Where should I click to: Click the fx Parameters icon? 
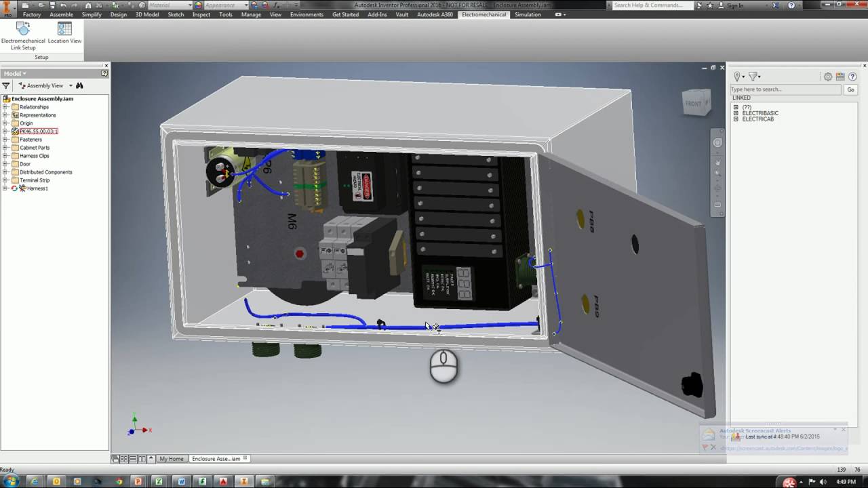tap(276, 5)
